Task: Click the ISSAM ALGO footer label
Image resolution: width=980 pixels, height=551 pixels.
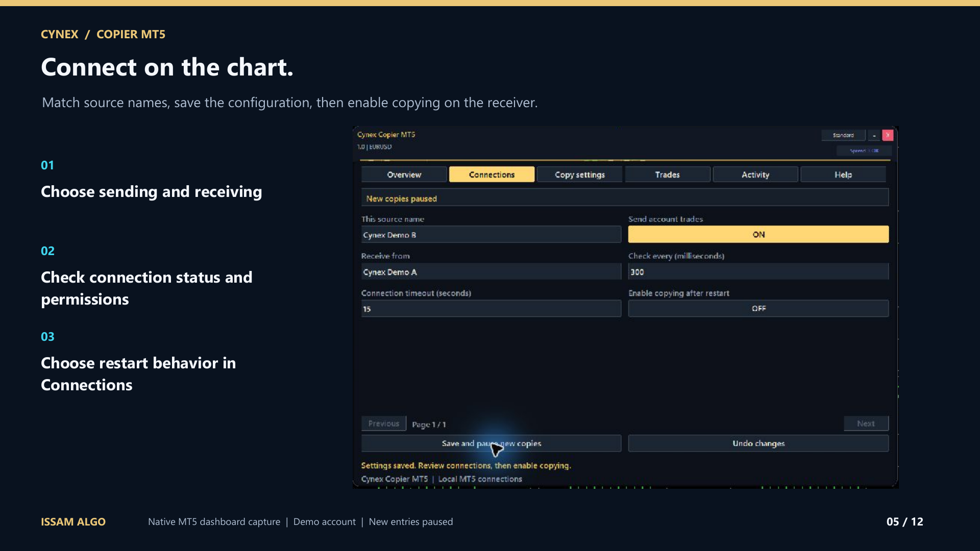Action: pos(73,521)
